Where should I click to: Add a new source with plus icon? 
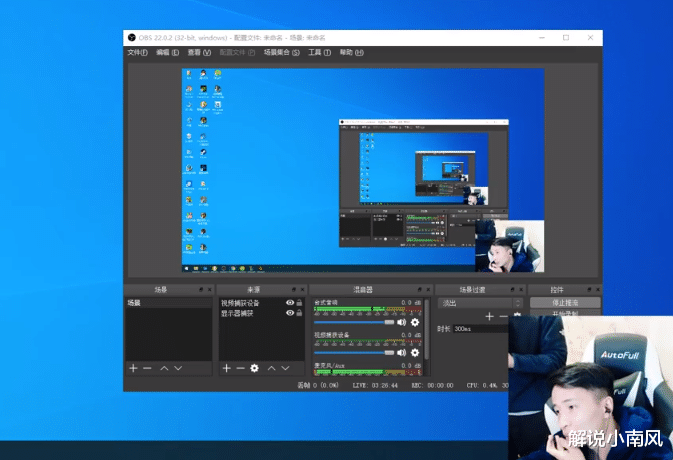coord(227,368)
